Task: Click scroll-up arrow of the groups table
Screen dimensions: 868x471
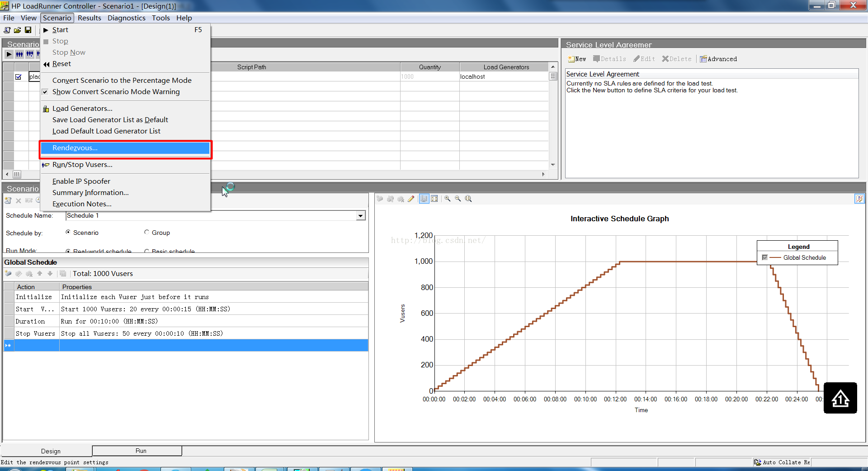Action: [x=553, y=67]
